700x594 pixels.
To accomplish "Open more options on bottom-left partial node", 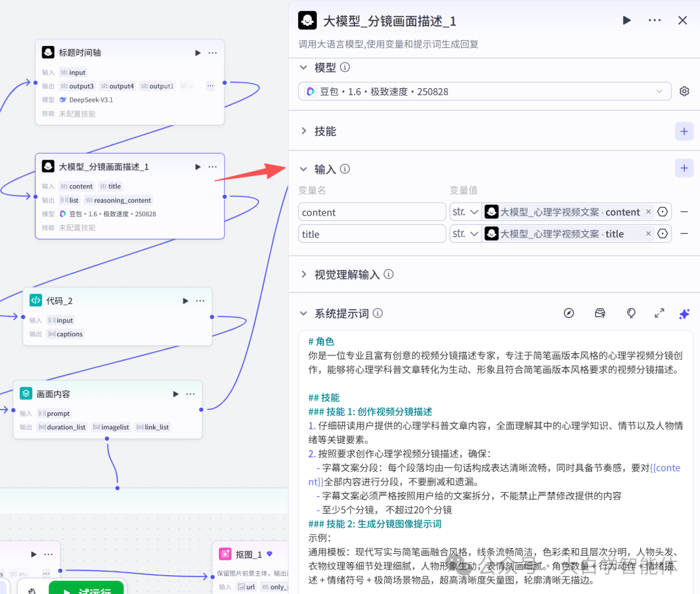I will point(48,554).
